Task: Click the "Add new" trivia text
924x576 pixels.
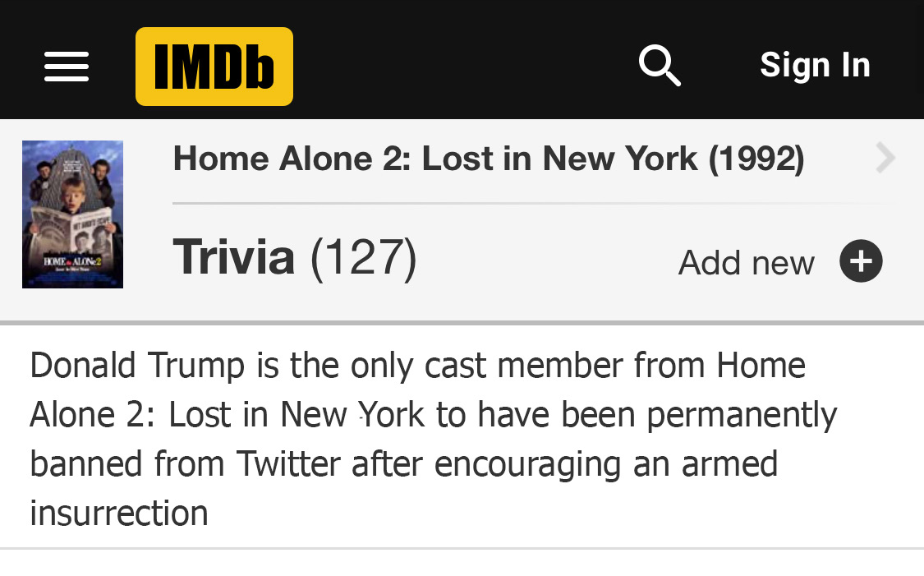Action: pyautogui.click(x=746, y=263)
